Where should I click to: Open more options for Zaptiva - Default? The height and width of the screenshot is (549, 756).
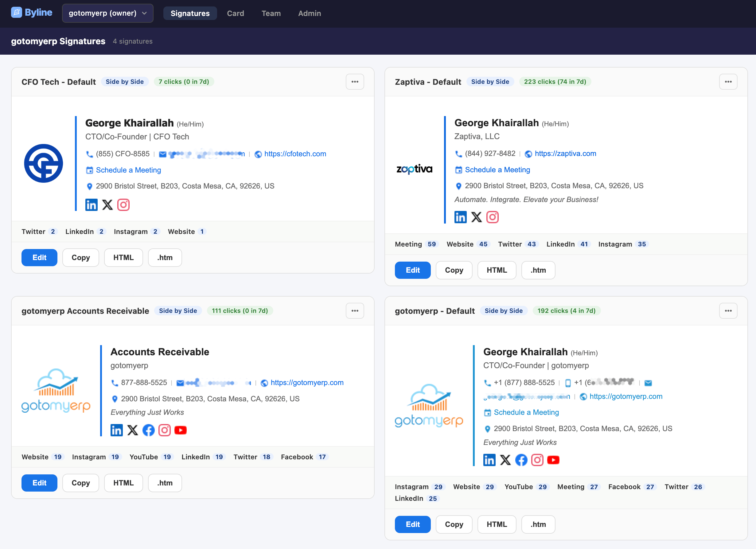(x=728, y=82)
